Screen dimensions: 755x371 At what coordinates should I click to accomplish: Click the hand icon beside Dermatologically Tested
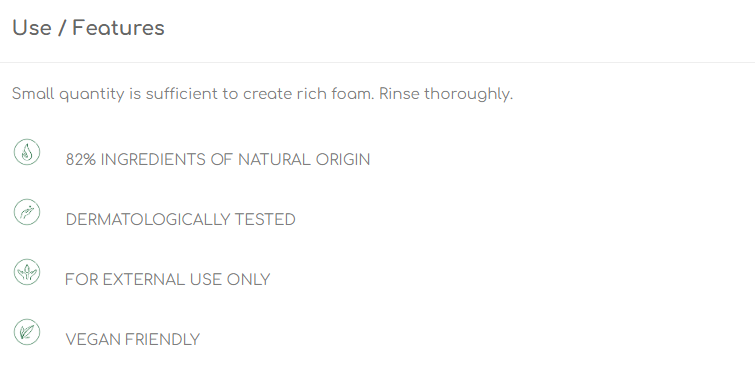click(x=27, y=212)
